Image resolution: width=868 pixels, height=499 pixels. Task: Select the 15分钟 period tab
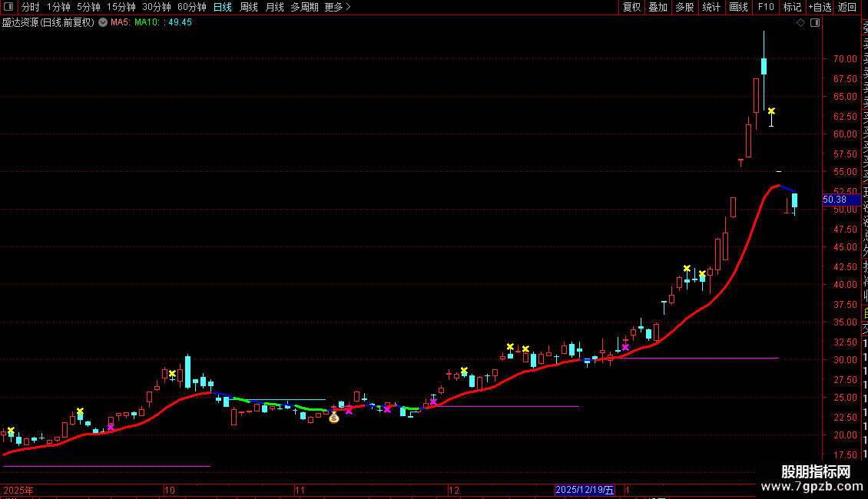tap(121, 7)
